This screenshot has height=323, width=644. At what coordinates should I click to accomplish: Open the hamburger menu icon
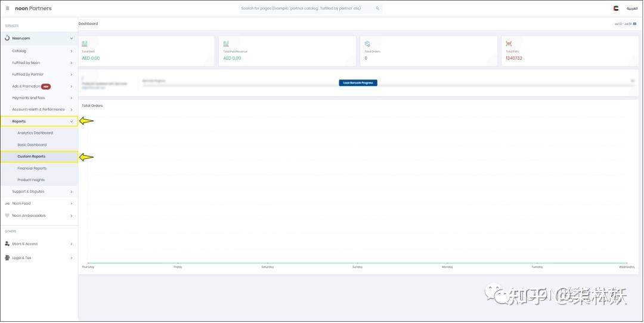coord(7,8)
